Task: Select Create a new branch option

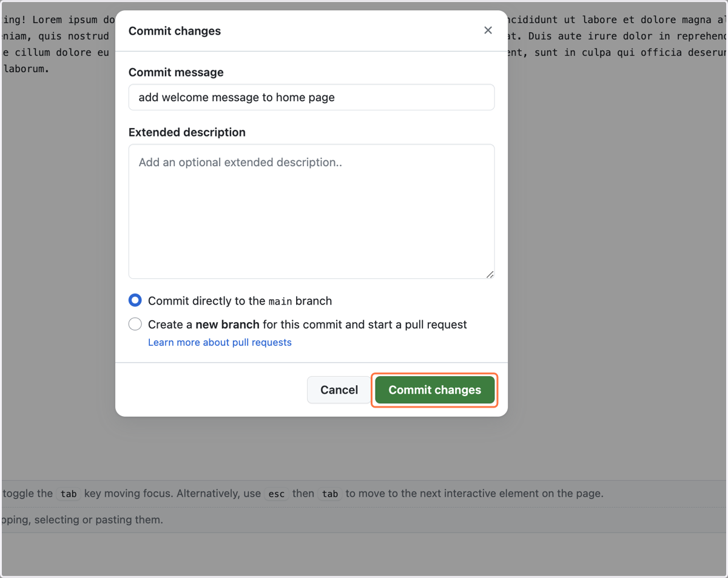Action: click(135, 324)
